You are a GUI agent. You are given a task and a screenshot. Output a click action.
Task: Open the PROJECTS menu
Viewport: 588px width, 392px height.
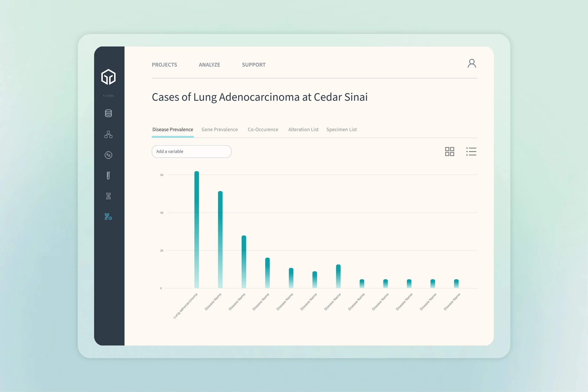164,65
